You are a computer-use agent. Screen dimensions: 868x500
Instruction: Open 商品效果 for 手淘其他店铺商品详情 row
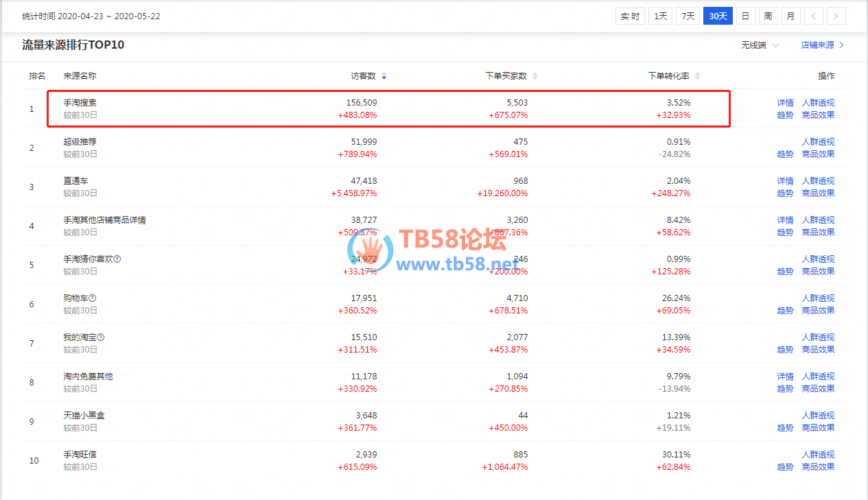818,233
